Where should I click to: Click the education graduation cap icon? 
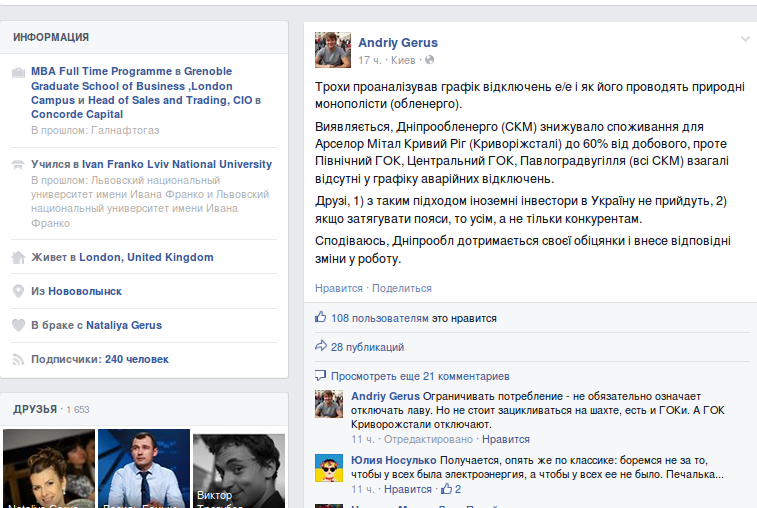coord(18,165)
